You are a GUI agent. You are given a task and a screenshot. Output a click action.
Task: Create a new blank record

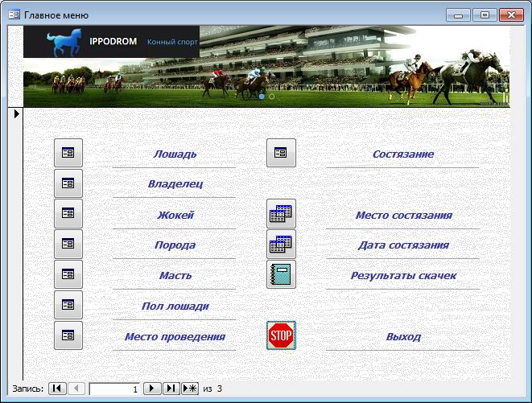pyautogui.click(x=190, y=388)
